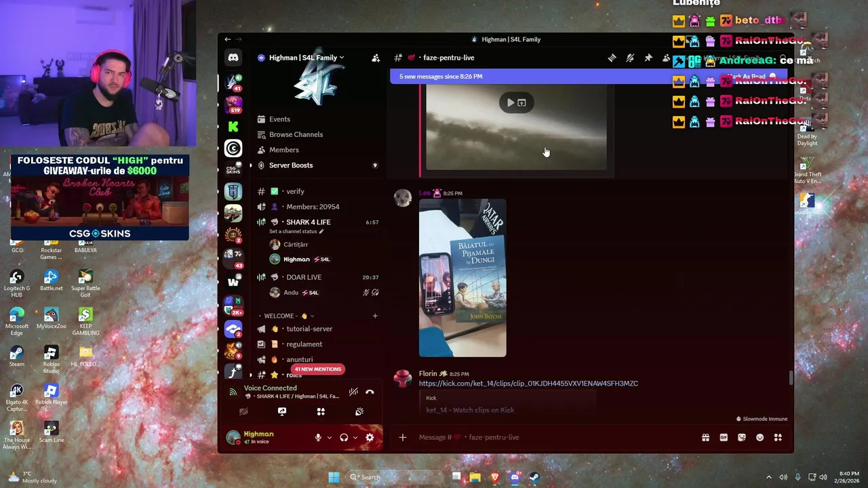Click disconnect from voice phone icon

click(x=370, y=392)
